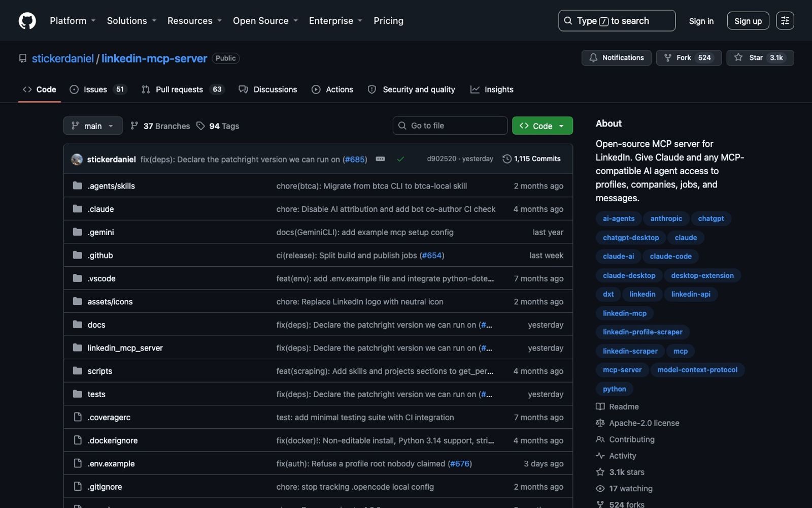
Task: Click the star icon beside 3.1k stars
Action: pos(600,472)
